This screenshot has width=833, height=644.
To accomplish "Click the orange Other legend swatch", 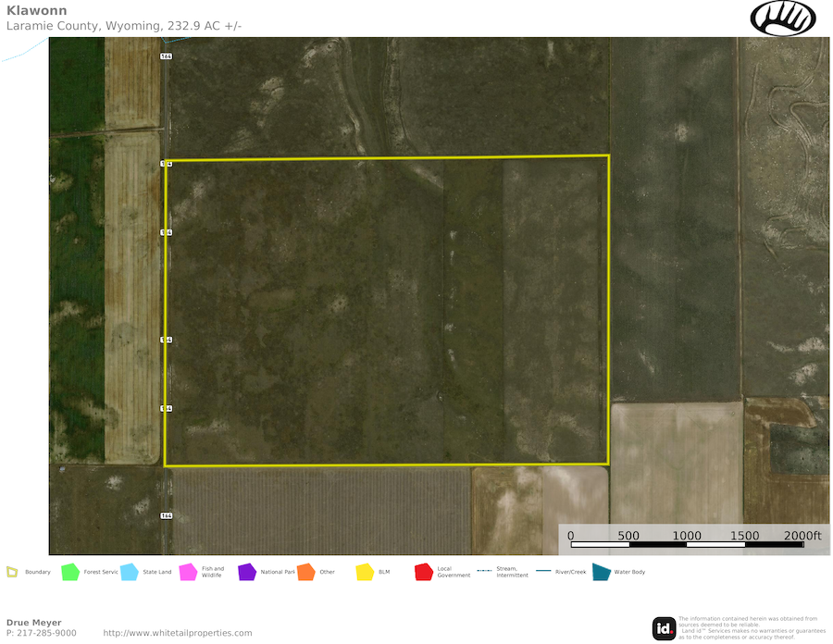I will tap(306, 572).
